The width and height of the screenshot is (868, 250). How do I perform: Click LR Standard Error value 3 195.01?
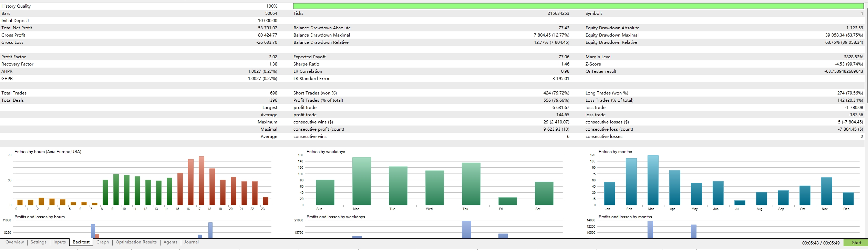(x=561, y=79)
